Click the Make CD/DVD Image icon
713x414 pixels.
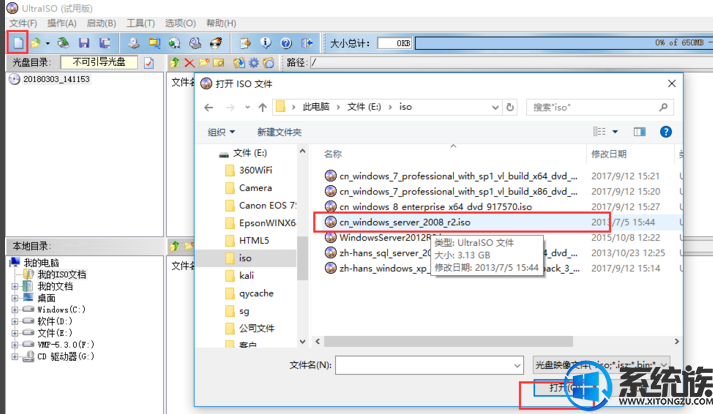pos(133,43)
